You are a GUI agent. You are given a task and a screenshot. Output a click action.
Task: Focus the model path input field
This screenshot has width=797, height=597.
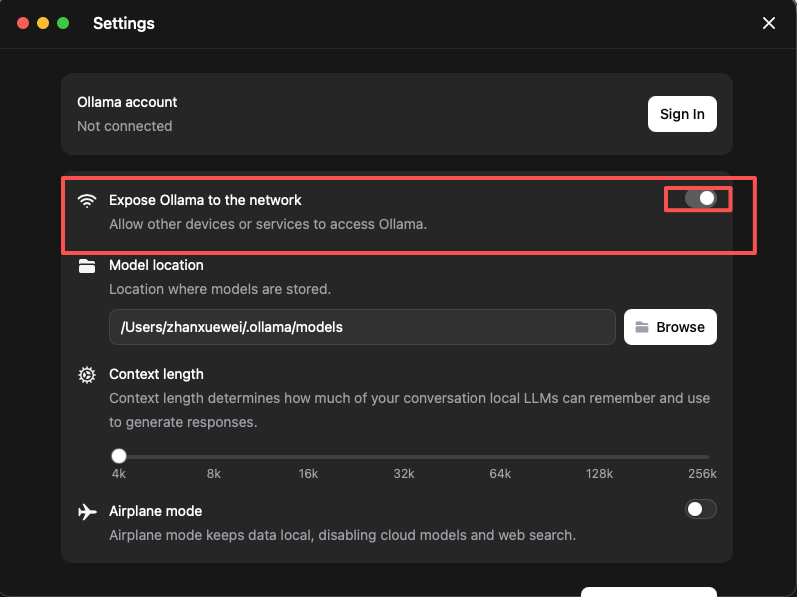(x=361, y=327)
